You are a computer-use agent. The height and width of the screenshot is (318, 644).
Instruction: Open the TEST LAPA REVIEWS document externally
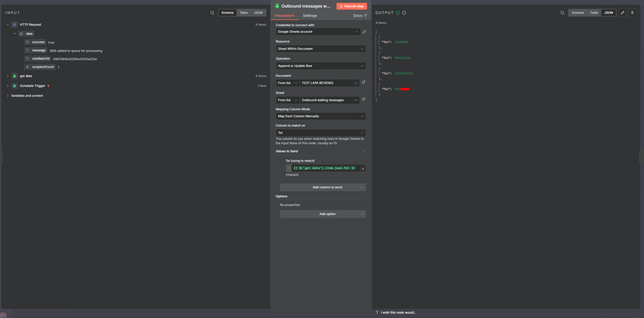tap(363, 82)
